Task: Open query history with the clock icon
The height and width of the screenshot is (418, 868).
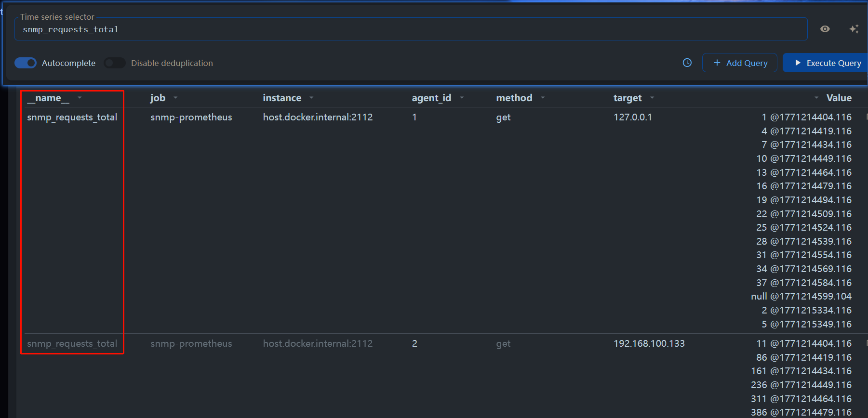Action: [687, 63]
